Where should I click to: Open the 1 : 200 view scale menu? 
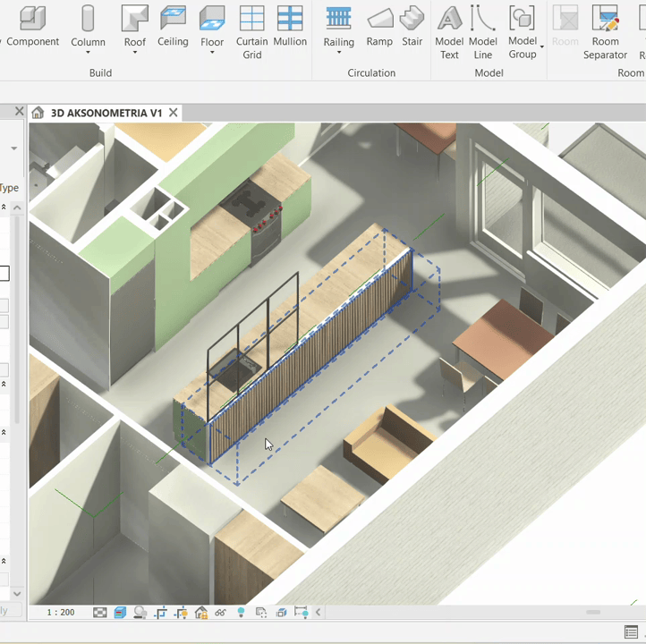point(61,613)
